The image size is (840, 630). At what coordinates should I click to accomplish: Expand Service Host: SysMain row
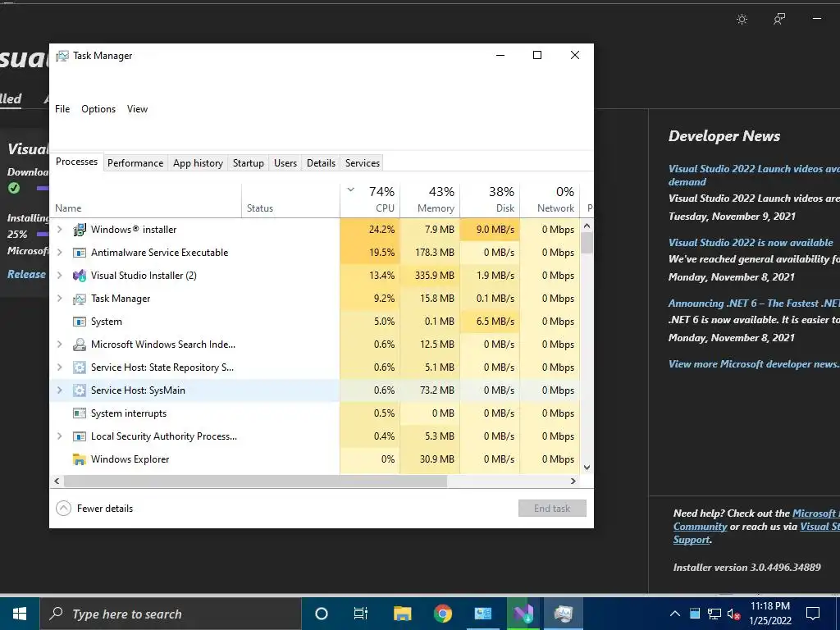coord(59,390)
